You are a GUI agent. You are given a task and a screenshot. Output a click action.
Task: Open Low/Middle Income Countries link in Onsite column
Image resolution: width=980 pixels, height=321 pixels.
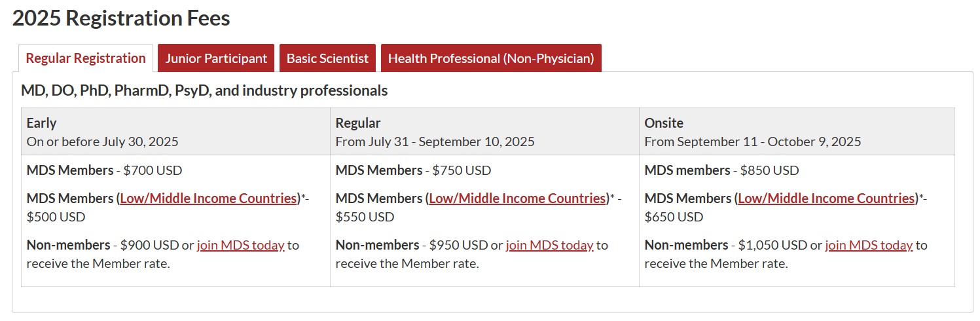click(826, 198)
